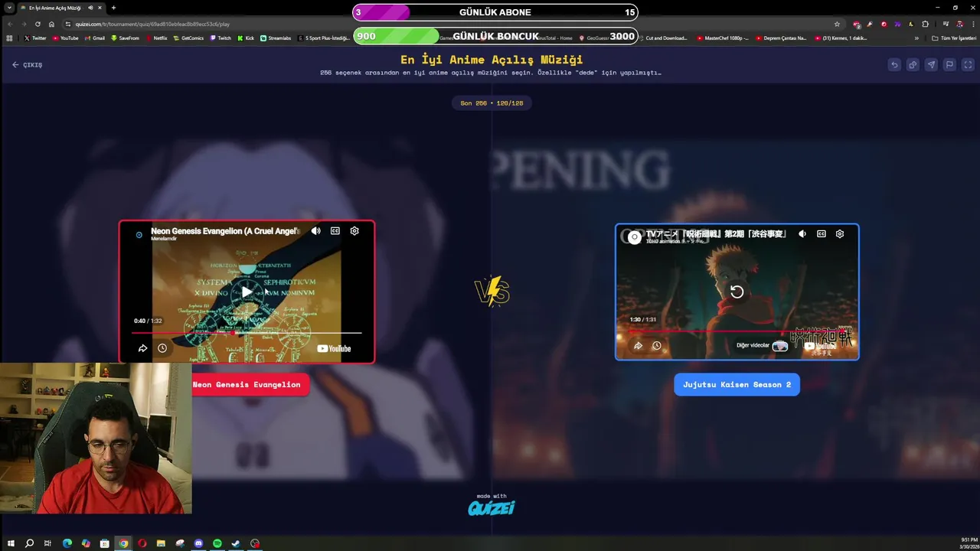
Task: Bookmark page with star icon
Action: pos(837,24)
